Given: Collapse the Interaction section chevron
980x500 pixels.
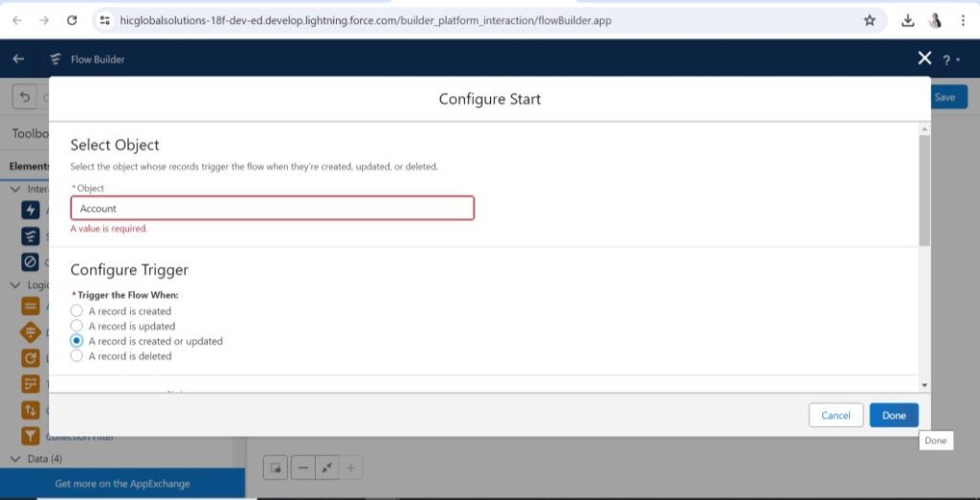Looking at the screenshot, I should pos(16,189).
